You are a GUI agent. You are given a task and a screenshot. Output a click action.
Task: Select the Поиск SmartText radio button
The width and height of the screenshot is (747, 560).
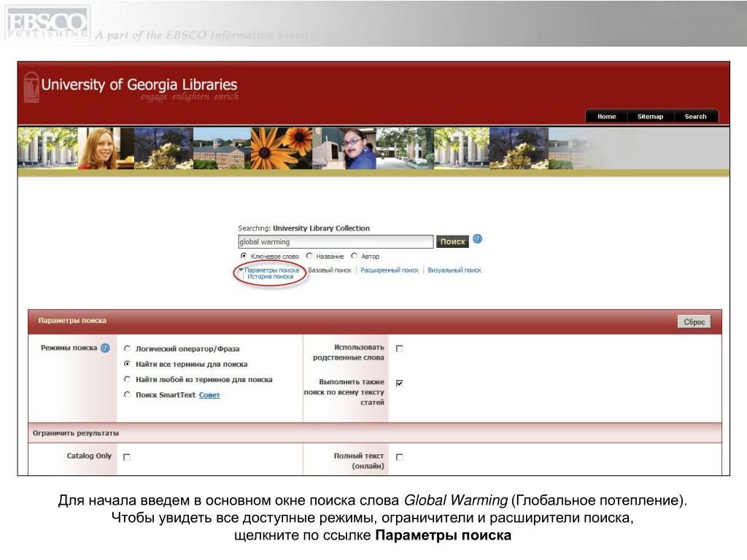127,394
